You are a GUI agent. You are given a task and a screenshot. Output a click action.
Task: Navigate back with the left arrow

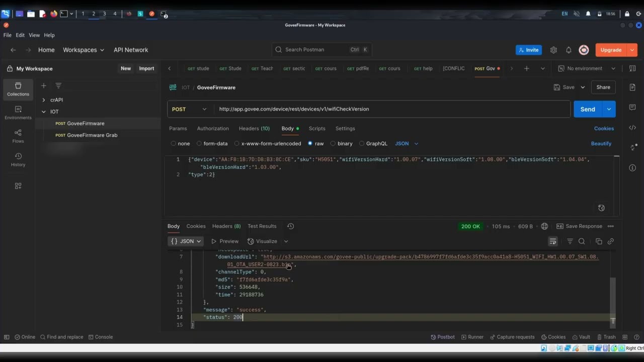coord(13,50)
